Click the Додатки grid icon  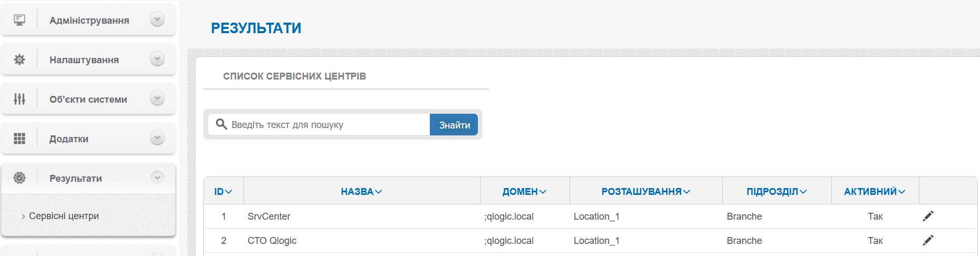(19, 139)
